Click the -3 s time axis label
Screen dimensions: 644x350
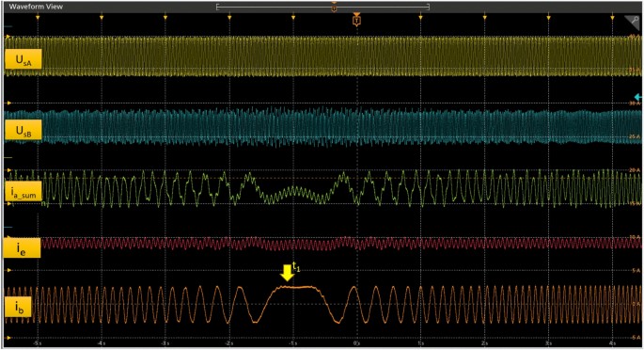(165, 343)
